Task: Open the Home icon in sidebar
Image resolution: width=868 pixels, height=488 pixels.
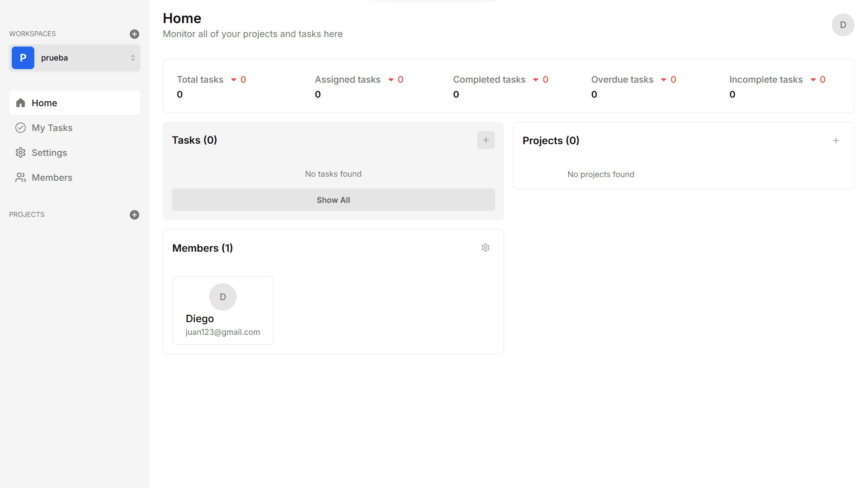Action: point(20,103)
